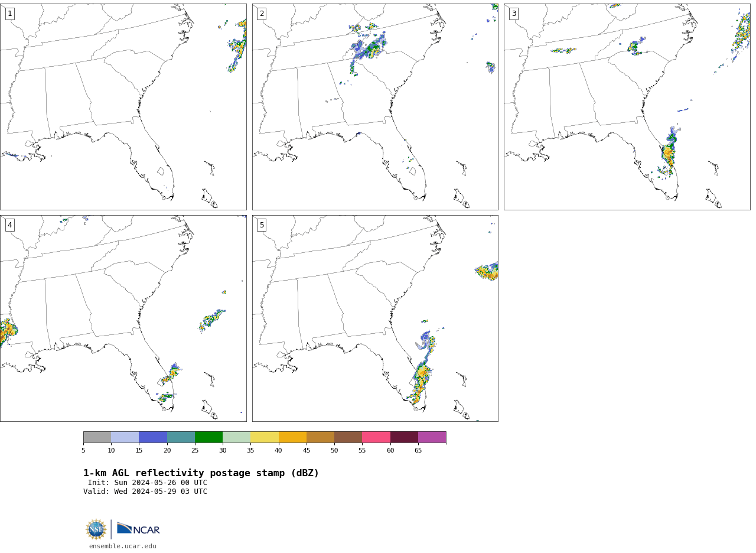Click the ensemble.ucar.edu text
The height and width of the screenshot is (553, 756).
pos(123,547)
